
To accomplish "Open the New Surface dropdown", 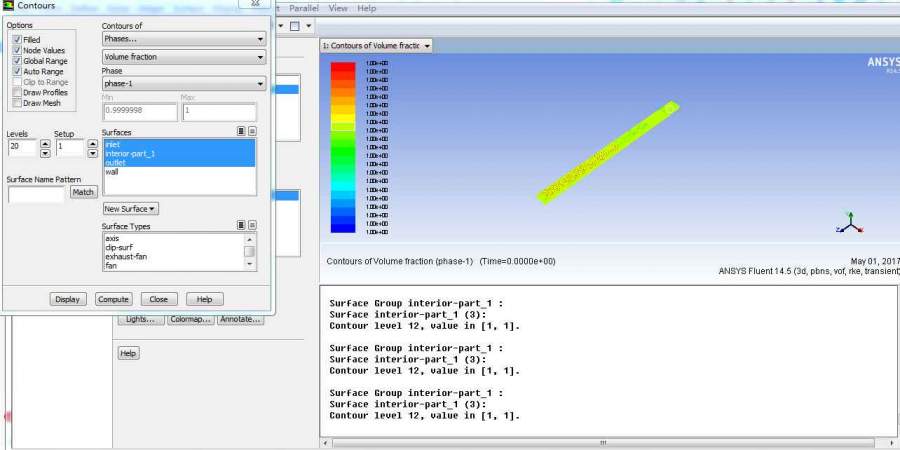I will 131,209.
